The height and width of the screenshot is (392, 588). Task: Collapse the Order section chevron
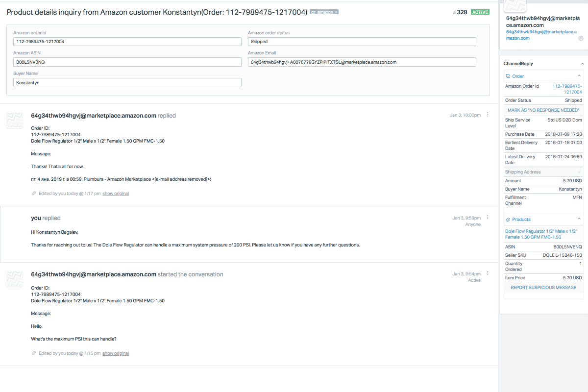(579, 76)
